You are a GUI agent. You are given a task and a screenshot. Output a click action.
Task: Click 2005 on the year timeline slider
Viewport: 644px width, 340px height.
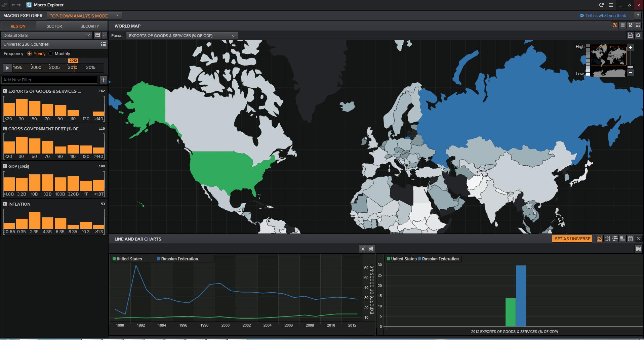54,68
